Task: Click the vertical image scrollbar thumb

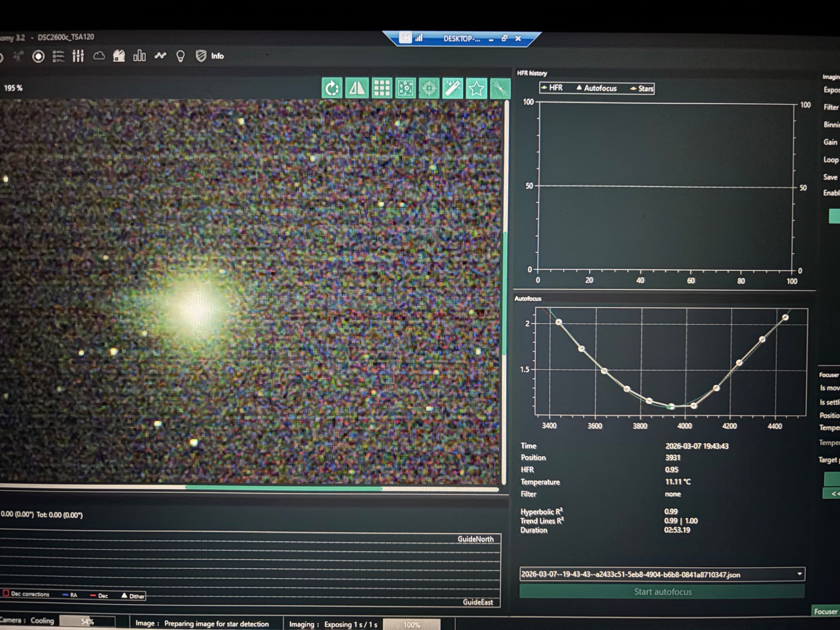Action: (504, 293)
